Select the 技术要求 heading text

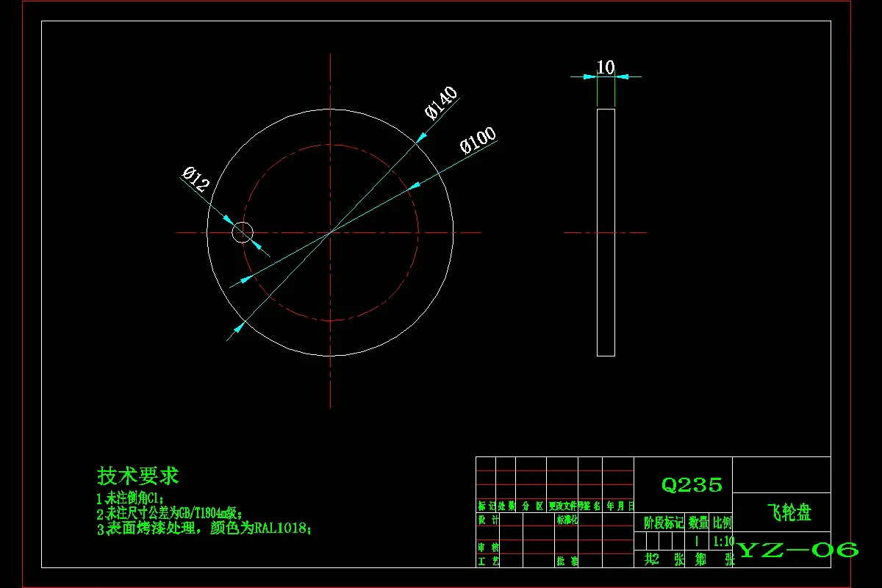pyautogui.click(x=138, y=476)
